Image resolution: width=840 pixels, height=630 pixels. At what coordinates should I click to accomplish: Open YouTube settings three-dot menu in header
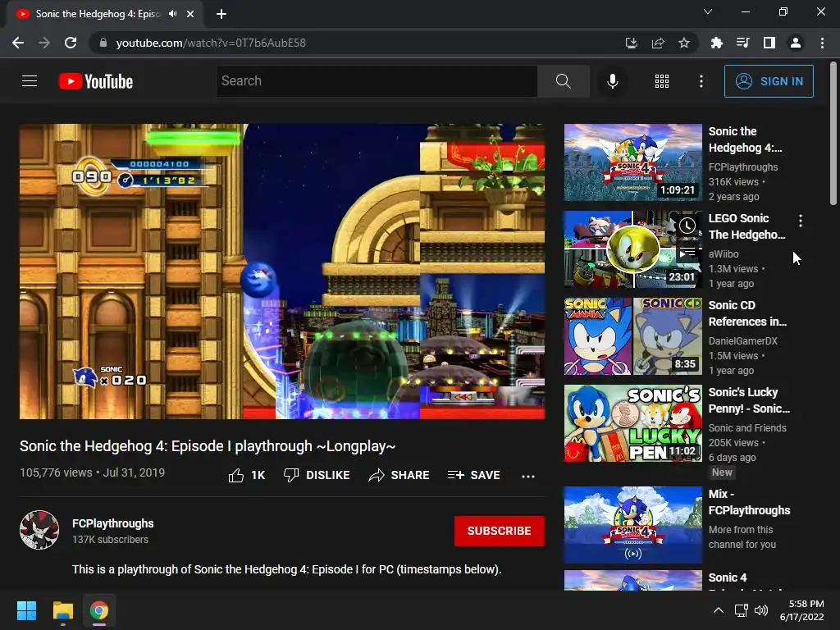[701, 81]
